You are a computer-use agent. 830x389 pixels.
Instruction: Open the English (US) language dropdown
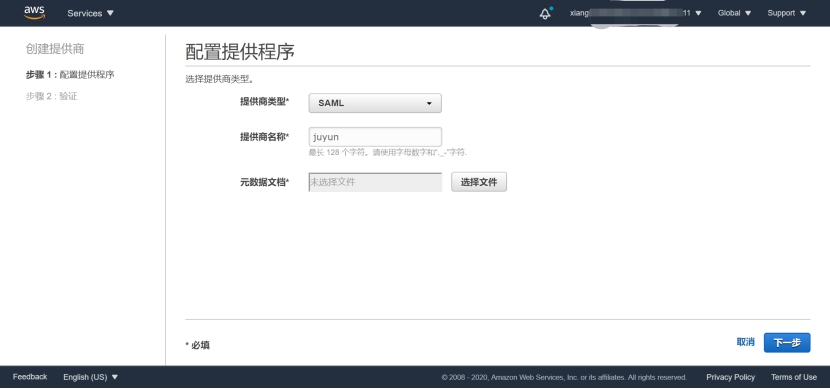click(91, 377)
